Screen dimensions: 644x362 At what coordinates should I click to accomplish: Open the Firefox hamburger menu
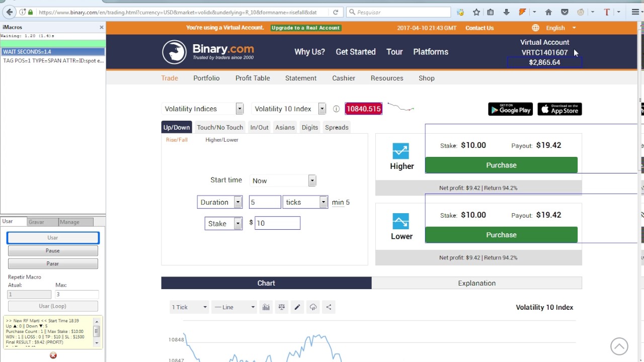pyautogui.click(x=635, y=12)
